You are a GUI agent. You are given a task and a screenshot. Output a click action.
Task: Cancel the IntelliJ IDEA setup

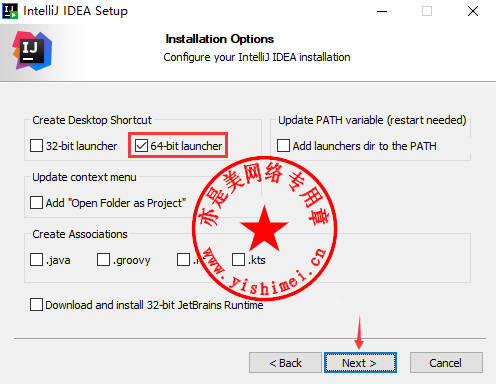[446, 363]
